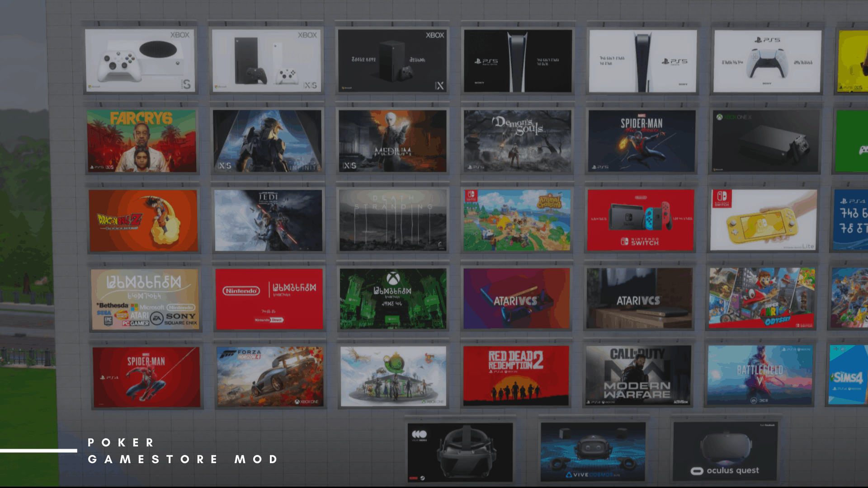This screenshot has width=868, height=488.
Task: Click the Far Cry 6 poster
Action: [x=142, y=141]
